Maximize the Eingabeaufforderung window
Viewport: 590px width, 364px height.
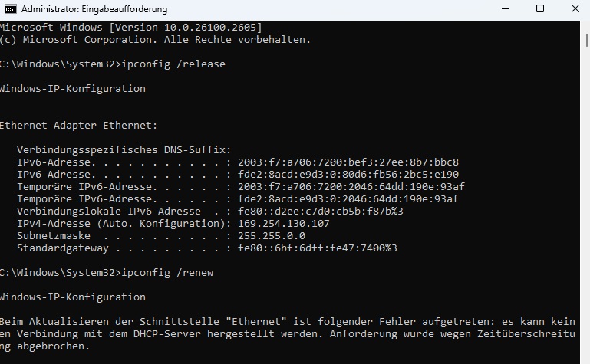click(x=540, y=9)
